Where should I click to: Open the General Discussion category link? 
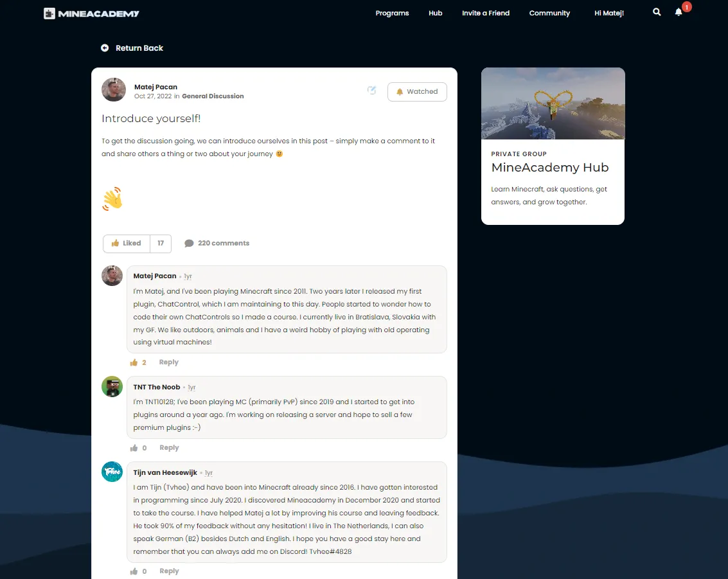click(x=213, y=96)
